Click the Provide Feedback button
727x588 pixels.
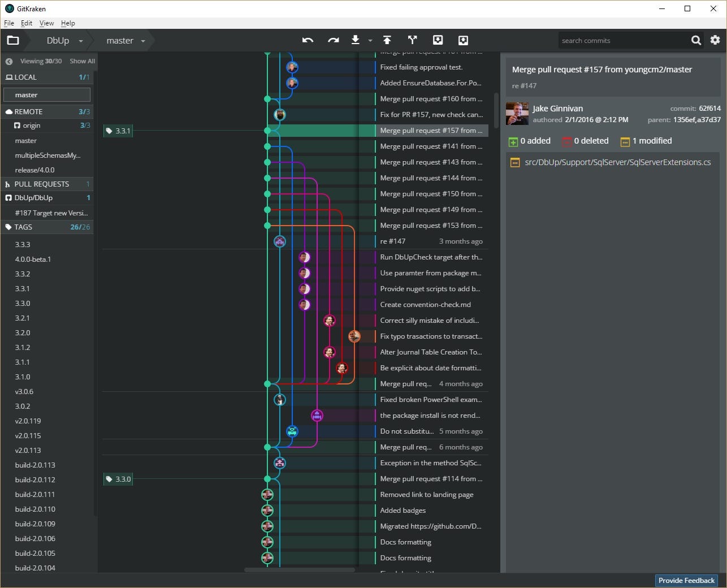point(686,580)
